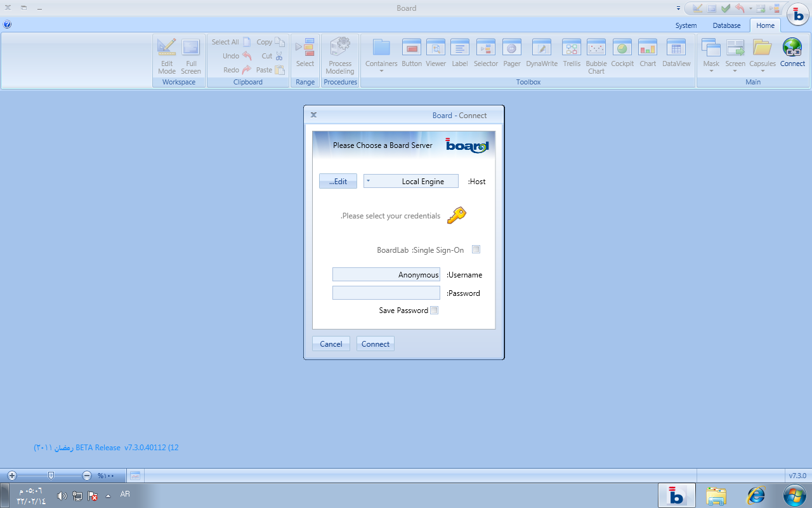
Task: Open the System ribbon tab
Action: [686, 25]
